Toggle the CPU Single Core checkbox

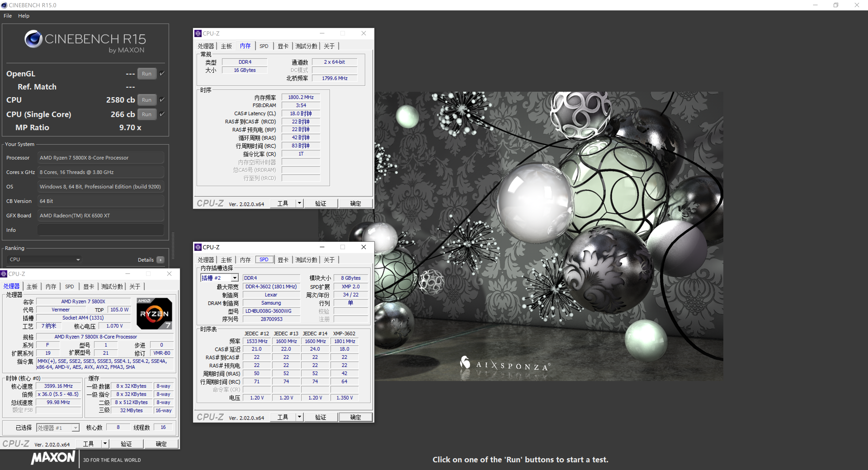tap(162, 114)
